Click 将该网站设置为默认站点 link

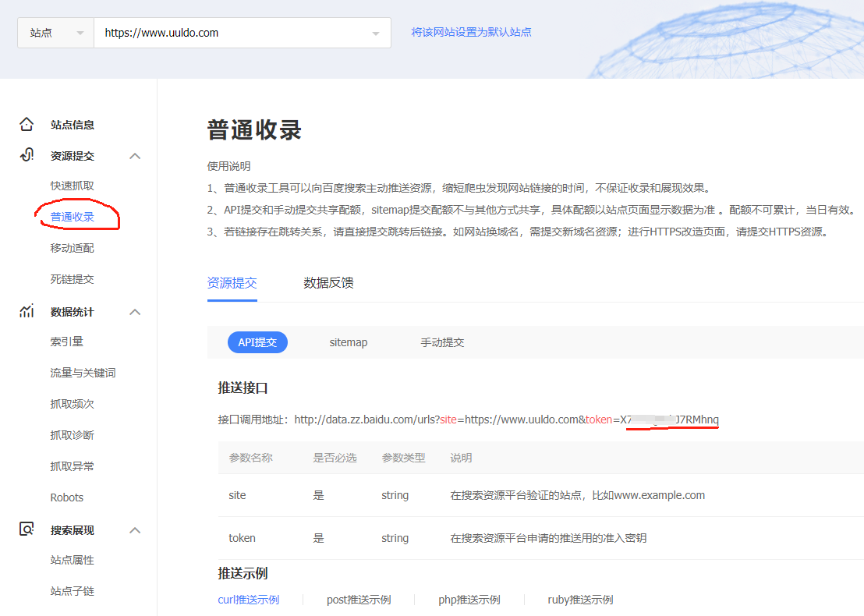pyautogui.click(x=471, y=32)
